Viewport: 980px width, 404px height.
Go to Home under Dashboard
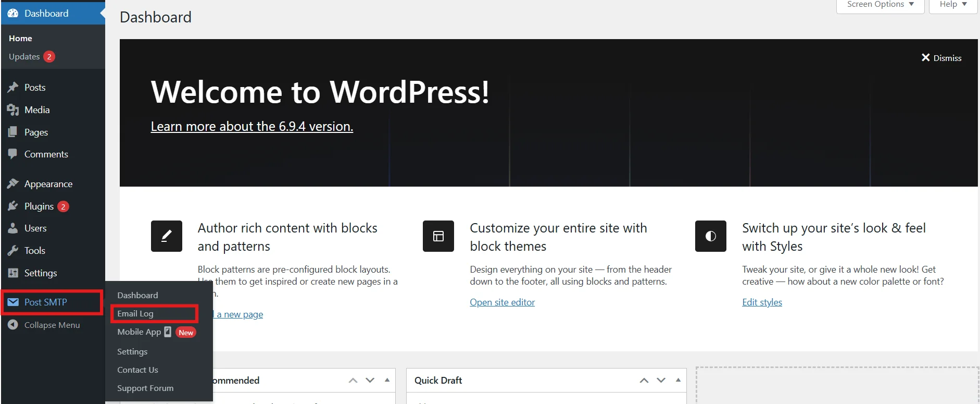click(20, 39)
